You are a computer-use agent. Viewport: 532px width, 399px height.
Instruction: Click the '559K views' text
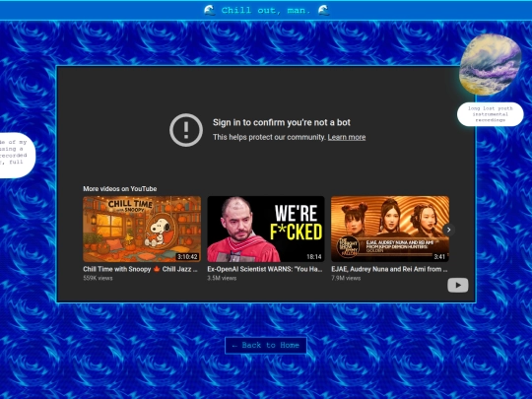98,278
